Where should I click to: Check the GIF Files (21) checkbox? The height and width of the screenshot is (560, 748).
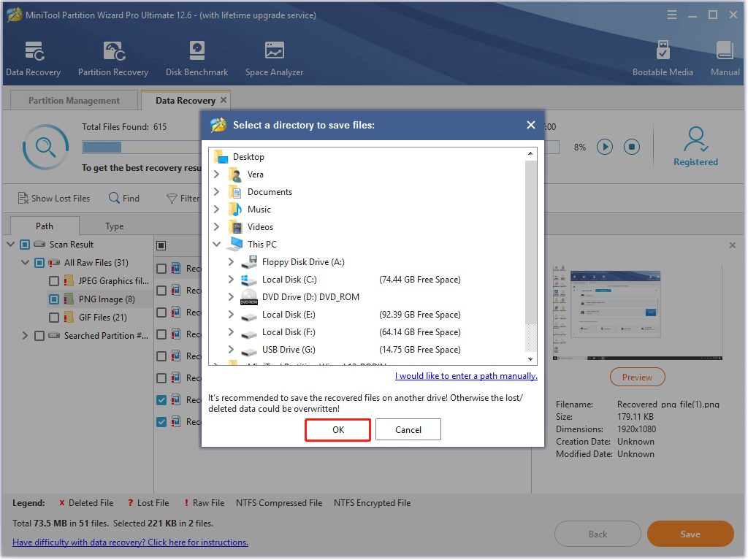(54, 317)
